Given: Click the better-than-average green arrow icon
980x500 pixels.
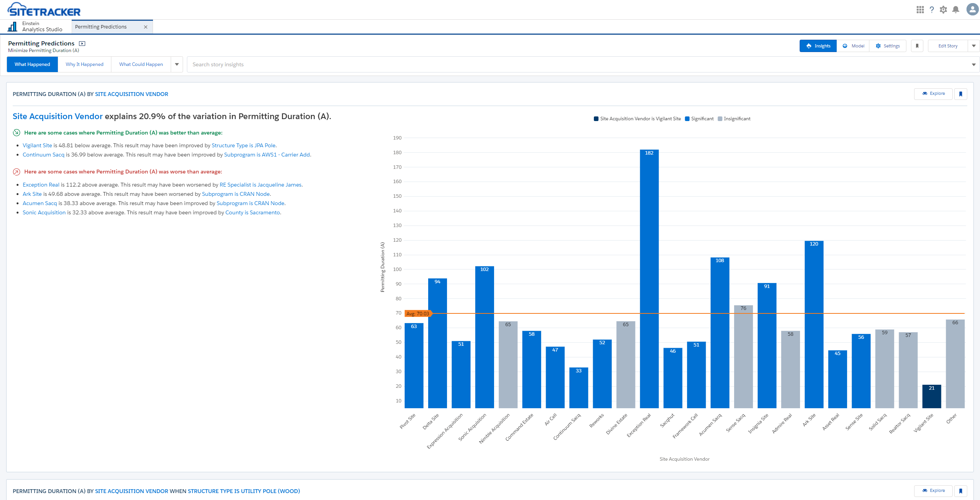Looking at the screenshot, I should 17,133.
